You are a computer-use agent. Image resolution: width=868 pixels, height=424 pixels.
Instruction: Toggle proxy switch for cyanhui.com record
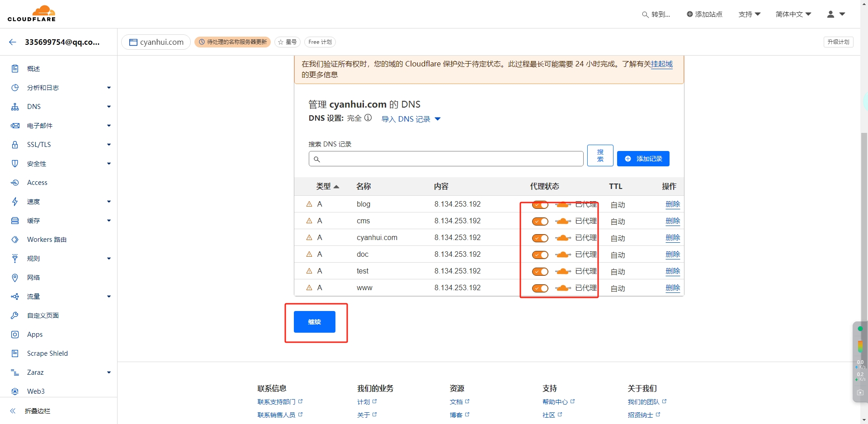540,238
